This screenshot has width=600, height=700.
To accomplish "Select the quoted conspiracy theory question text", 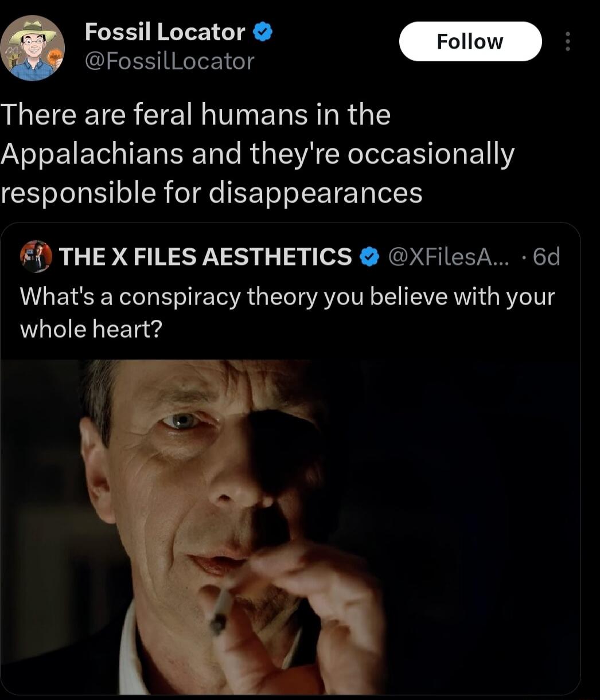I will click(x=287, y=297).
